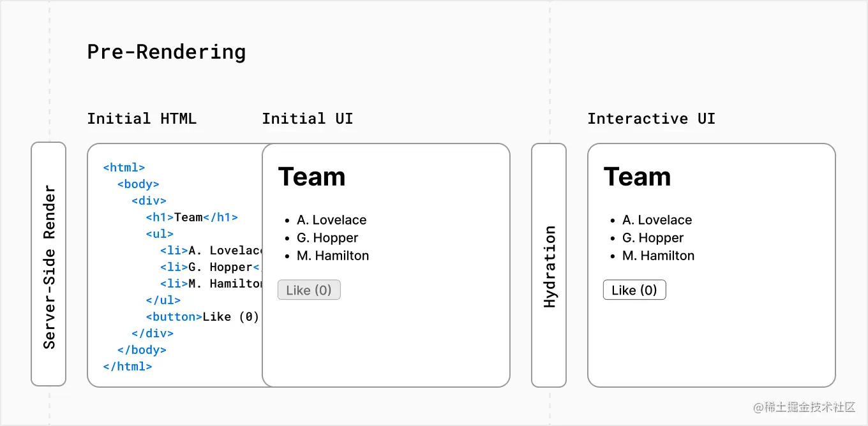868x426 pixels.
Task: Select the Pre-Rendering heading
Action: [x=167, y=52]
